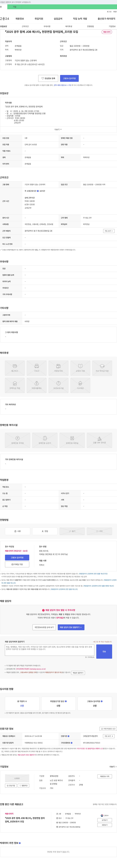This screenshot has width=117, height=868.
Task: Select the disabled 필기 method box
Action: 72,531
